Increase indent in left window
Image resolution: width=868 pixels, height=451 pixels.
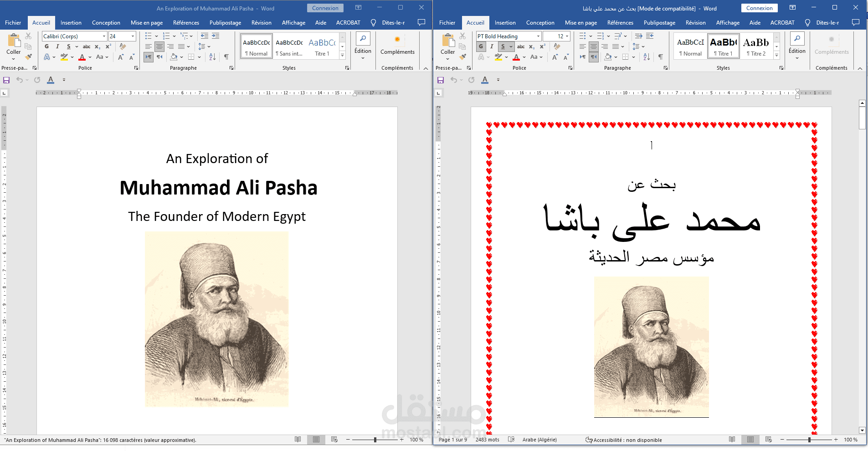pyautogui.click(x=216, y=36)
